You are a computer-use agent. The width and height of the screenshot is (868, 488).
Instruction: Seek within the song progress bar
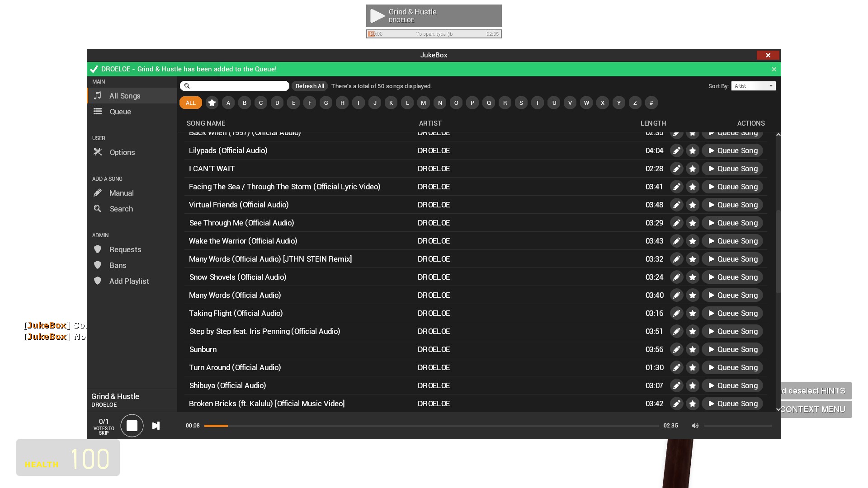(x=432, y=426)
